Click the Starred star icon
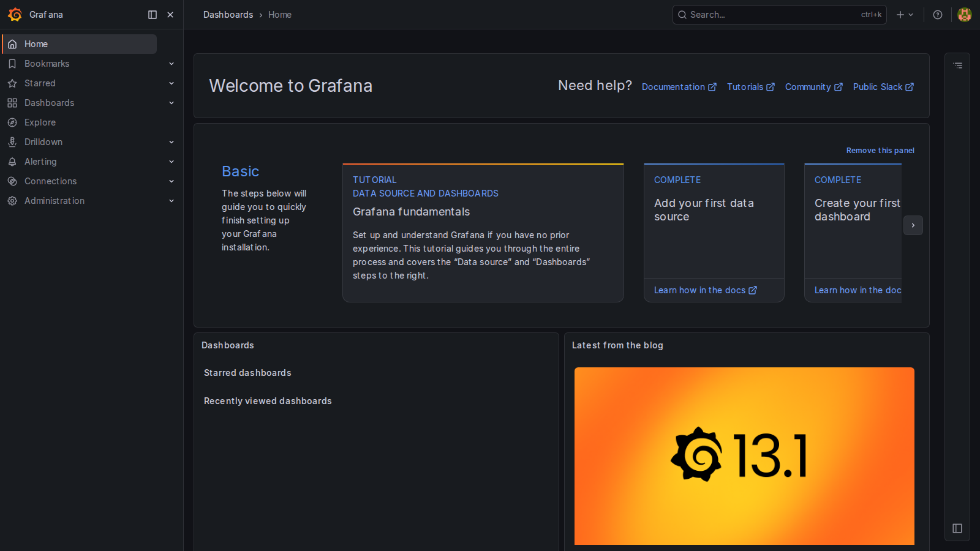 (12, 83)
